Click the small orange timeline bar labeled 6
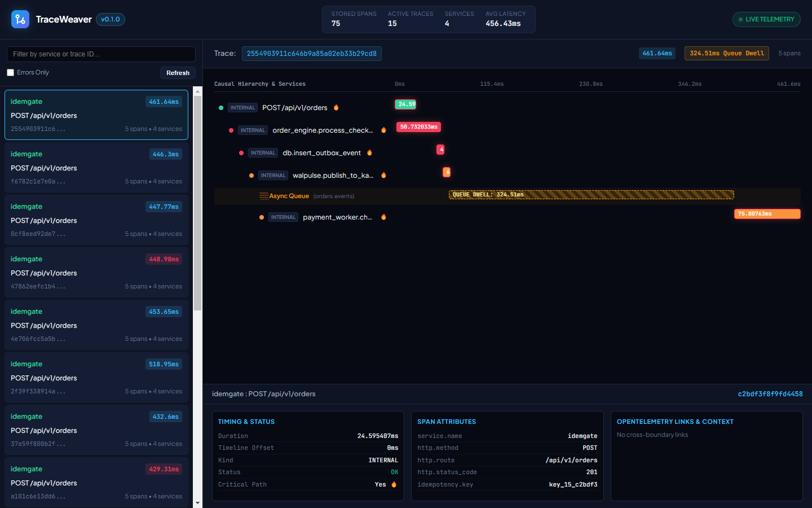812x508 pixels. pos(447,172)
